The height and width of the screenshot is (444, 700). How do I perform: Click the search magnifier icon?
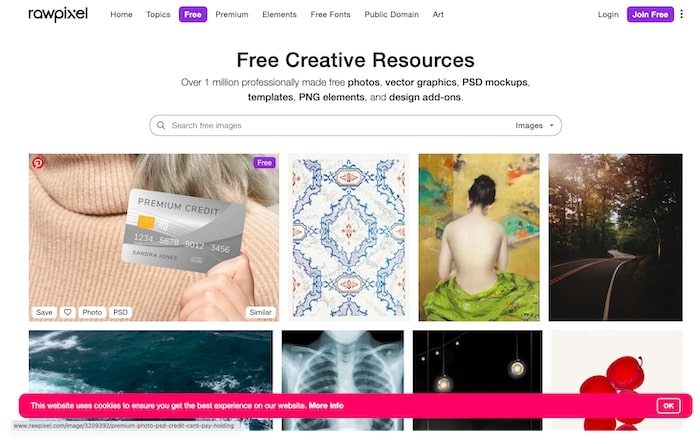pos(161,125)
